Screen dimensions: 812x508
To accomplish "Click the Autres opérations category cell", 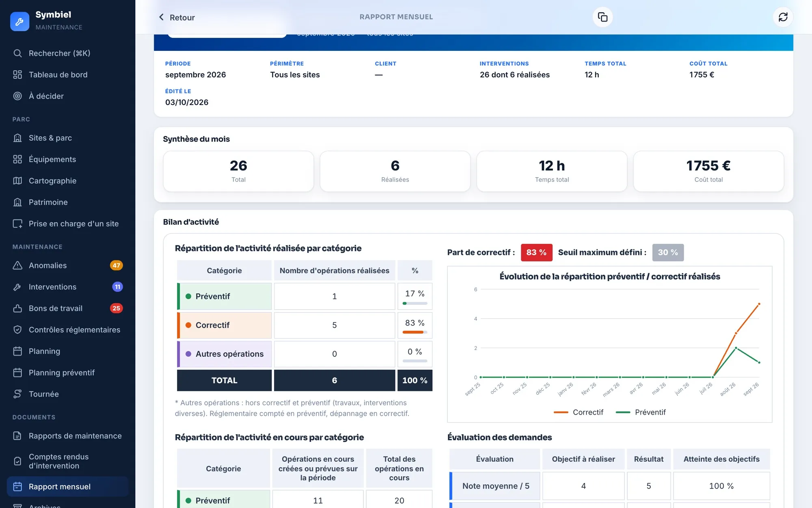I will tap(224, 354).
